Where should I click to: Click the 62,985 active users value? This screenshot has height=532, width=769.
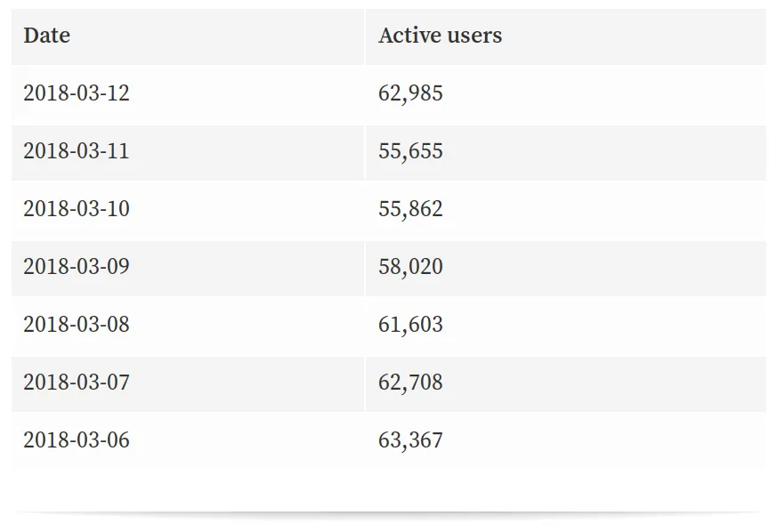coord(410,93)
